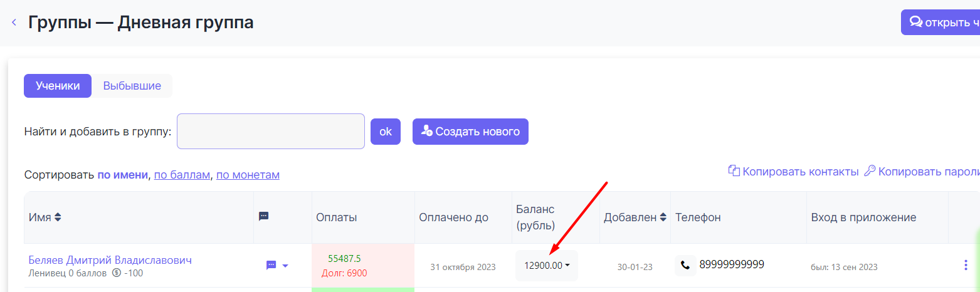Click the message icon in the table header
The width and height of the screenshot is (980, 292).
click(x=264, y=216)
